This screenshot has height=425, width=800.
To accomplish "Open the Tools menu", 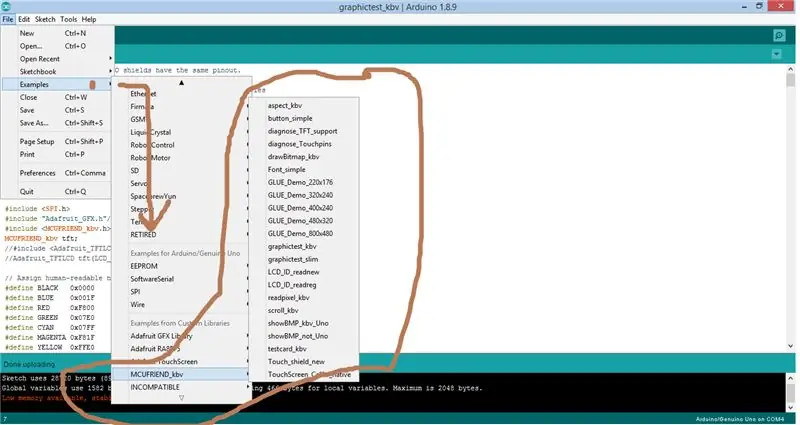I will (x=68, y=19).
